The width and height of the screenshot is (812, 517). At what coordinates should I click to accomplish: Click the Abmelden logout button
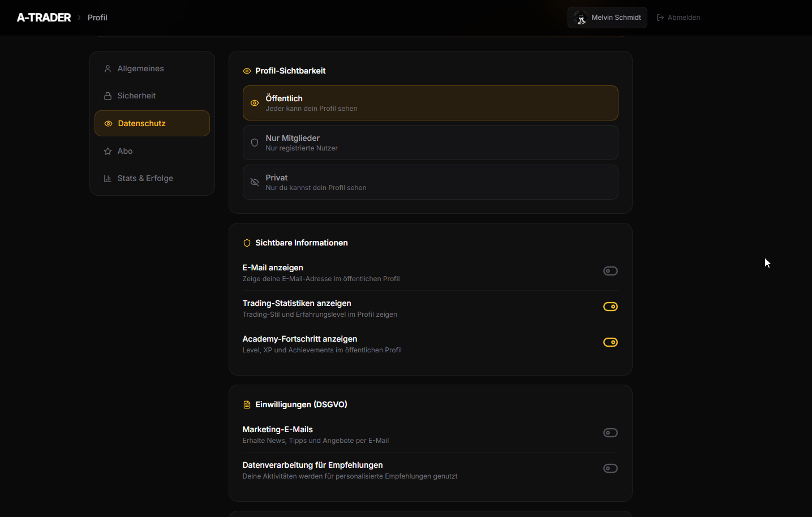point(678,18)
